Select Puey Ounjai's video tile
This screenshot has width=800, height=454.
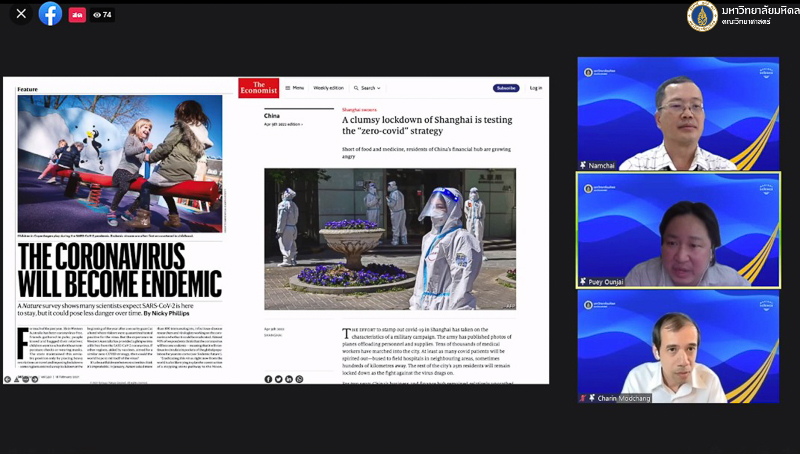[x=678, y=231]
